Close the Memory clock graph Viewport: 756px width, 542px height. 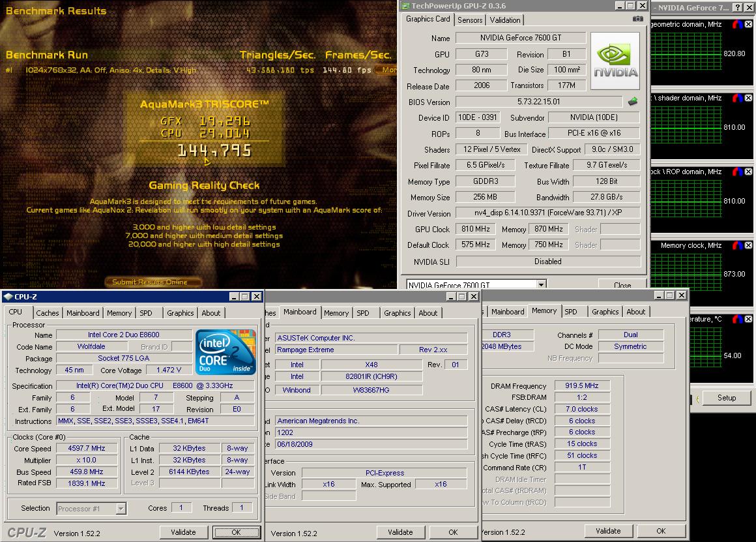point(748,246)
